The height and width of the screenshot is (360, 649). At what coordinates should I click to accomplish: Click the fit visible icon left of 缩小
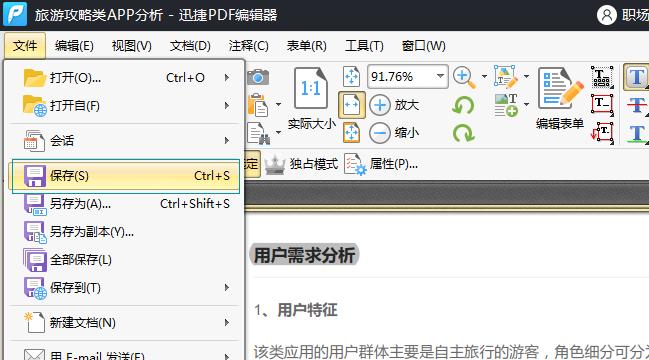[x=351, y=133]
